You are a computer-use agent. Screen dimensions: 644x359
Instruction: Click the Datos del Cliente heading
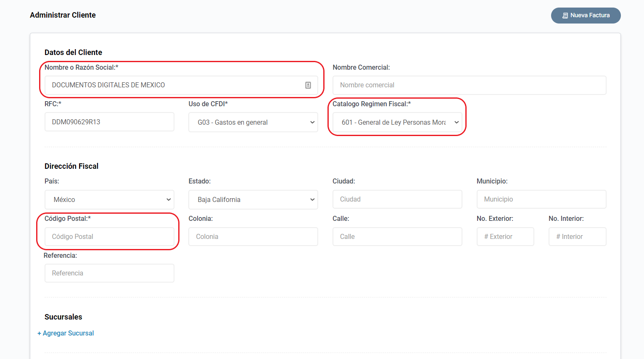(73, 52)
